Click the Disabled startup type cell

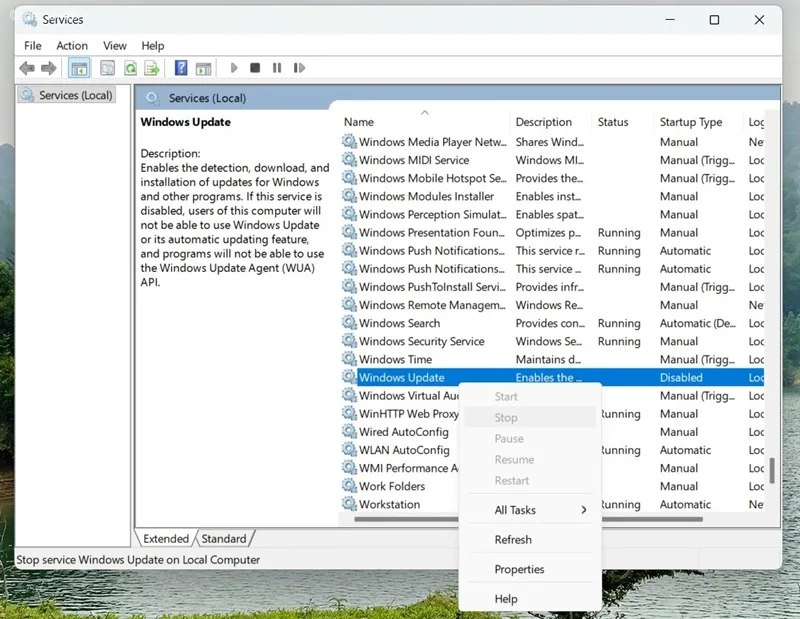pos(681,377)
